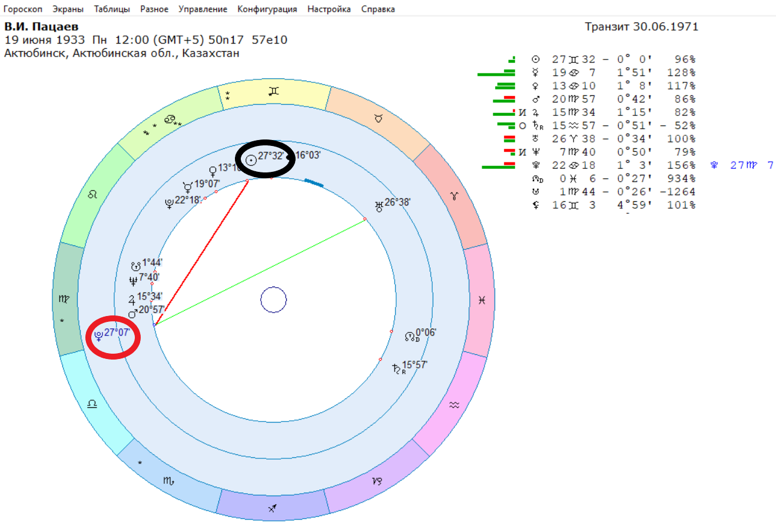Select the Taurus sign on the zodiac ring
Screen dimensions: 776x532
point(379,119)
